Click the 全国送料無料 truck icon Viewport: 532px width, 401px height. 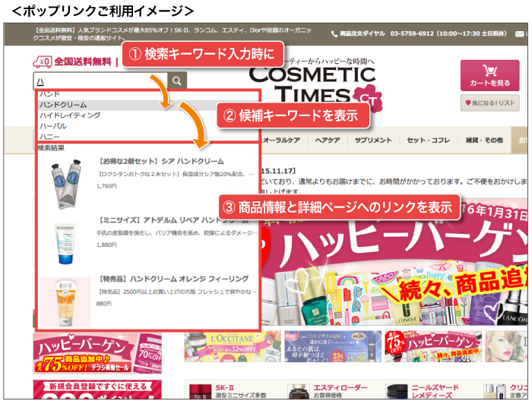pyautogui.click(x=42, y=62)
